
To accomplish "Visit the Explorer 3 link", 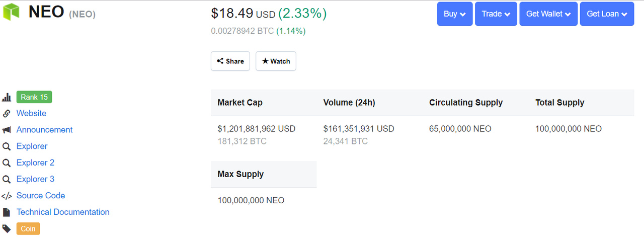I will point(35,179).
